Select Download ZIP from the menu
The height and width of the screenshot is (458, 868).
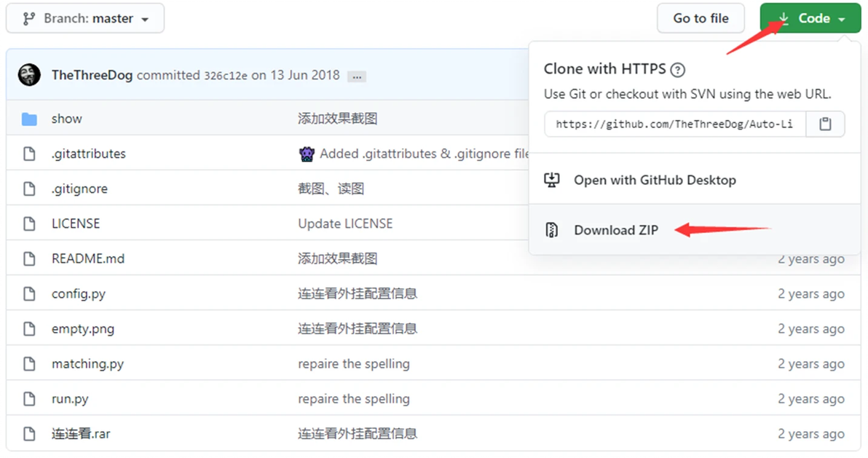[616, 230]
